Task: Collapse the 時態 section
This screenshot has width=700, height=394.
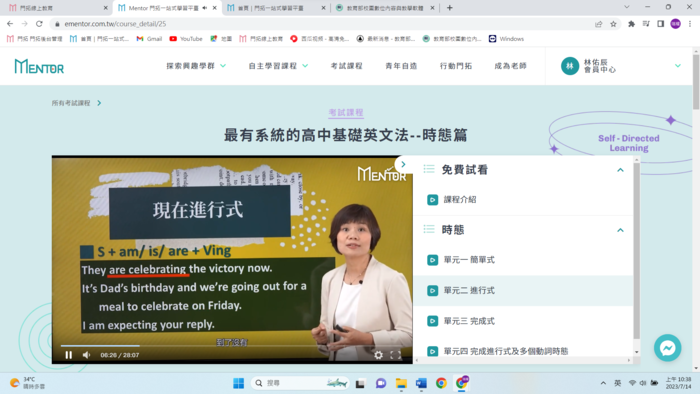Action: (620, 230)
